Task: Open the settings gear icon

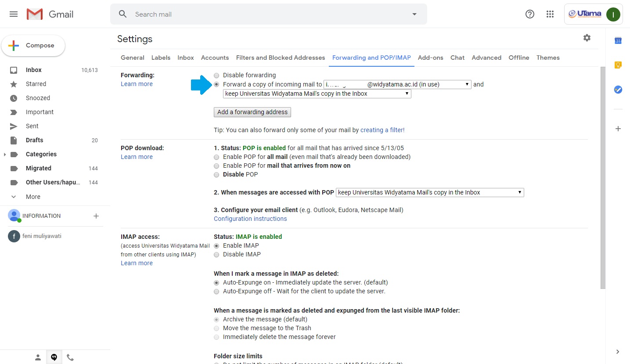Action: [587, 38]
